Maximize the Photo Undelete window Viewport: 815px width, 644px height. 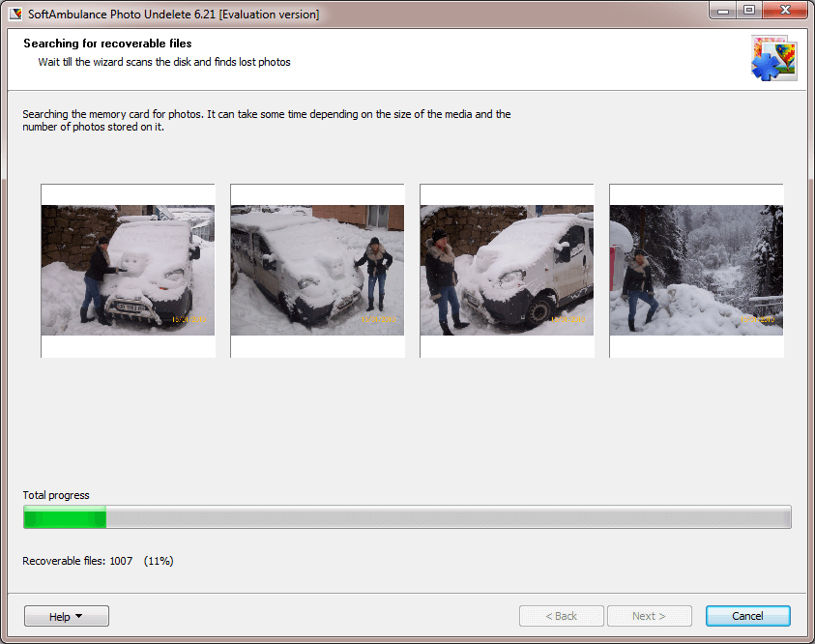point(748,11)
